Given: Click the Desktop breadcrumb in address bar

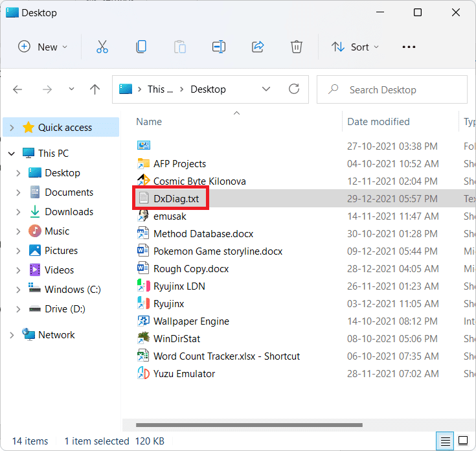Looking at the screenshot, I should point(208,89).
